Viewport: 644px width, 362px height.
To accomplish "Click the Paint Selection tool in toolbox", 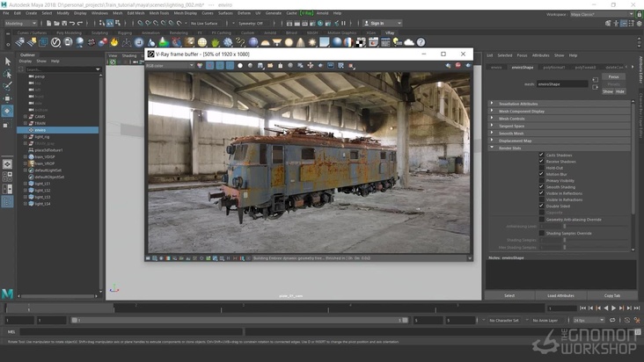I will click(x=7, y=86).
